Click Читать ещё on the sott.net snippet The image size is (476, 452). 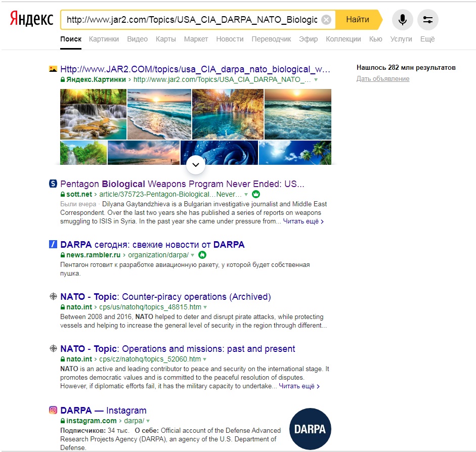click(304, 221)
